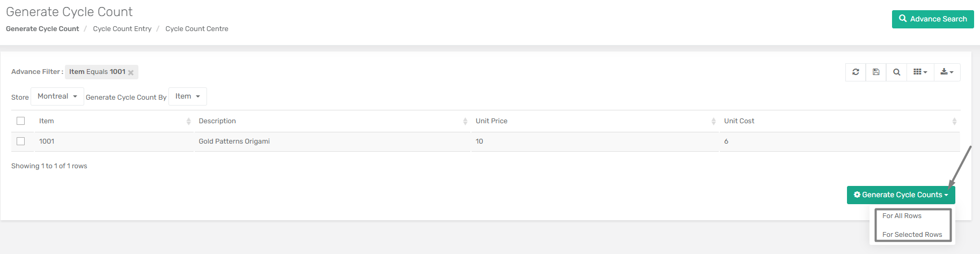The image size is (980, 254).
Task: Remove the Item Equals 1001 filter
Action: pyautogui.click(x=131, y=72)
